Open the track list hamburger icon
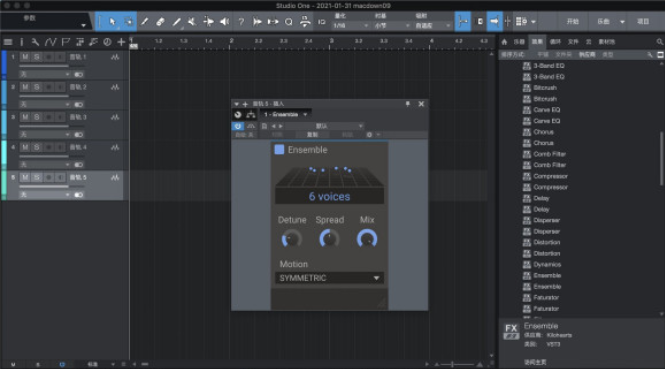 (8, 42)
